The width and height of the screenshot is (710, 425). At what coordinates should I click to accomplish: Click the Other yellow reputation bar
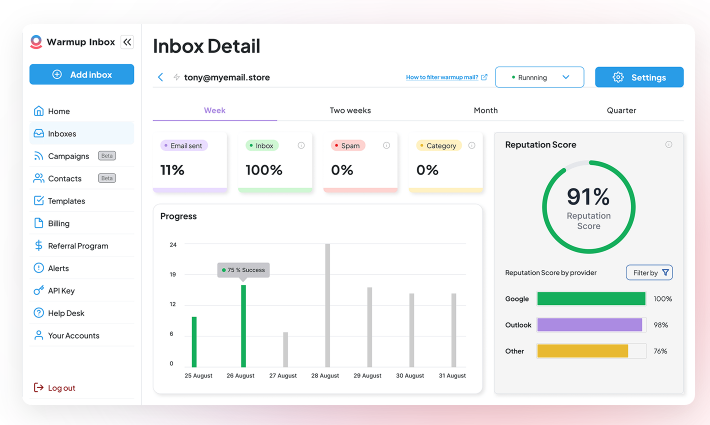583,351
